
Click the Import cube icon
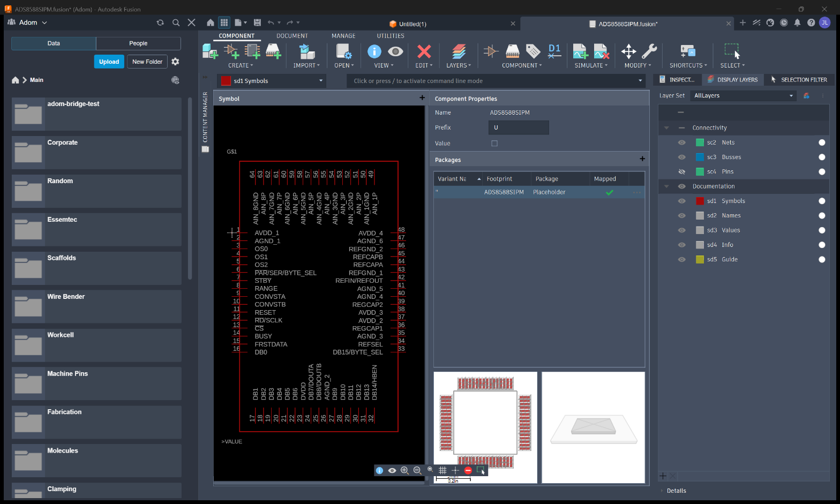(x=306, y=51)
